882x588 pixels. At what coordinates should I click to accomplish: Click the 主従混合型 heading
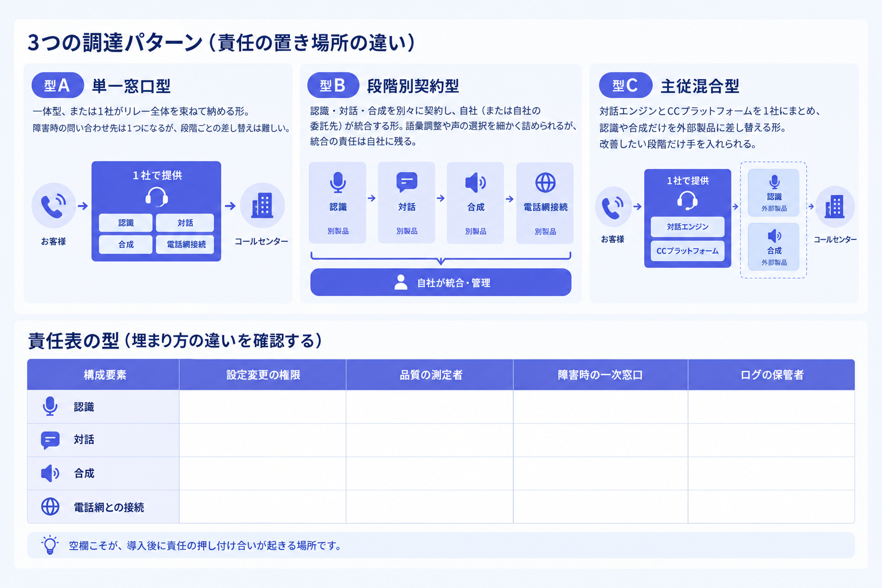(700, 86)
